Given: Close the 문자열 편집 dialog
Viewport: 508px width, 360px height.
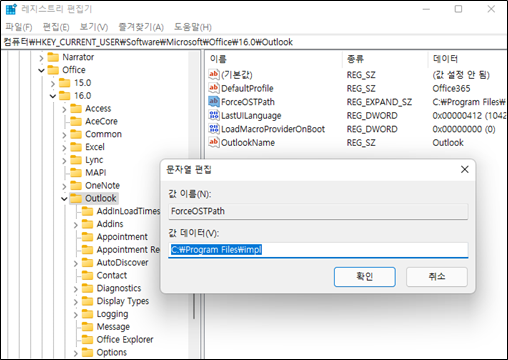Looking at the screenshot, I should click(x=465, y=169).
